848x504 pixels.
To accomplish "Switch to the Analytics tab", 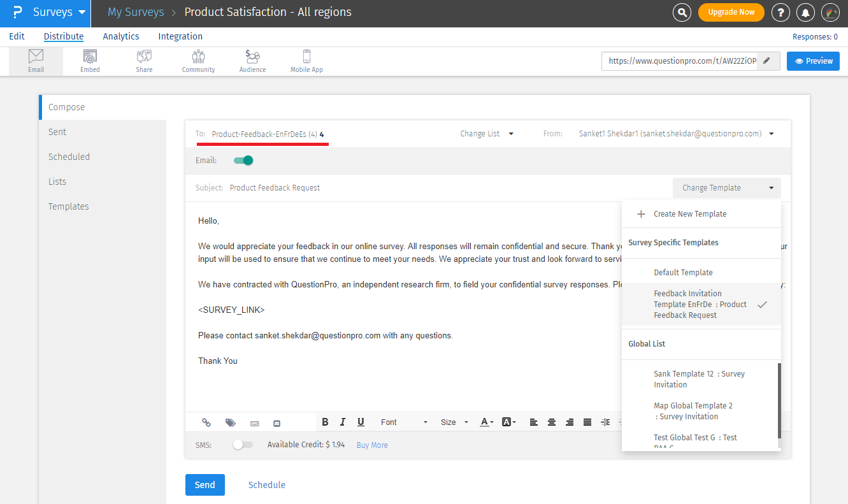I will 120,36.
